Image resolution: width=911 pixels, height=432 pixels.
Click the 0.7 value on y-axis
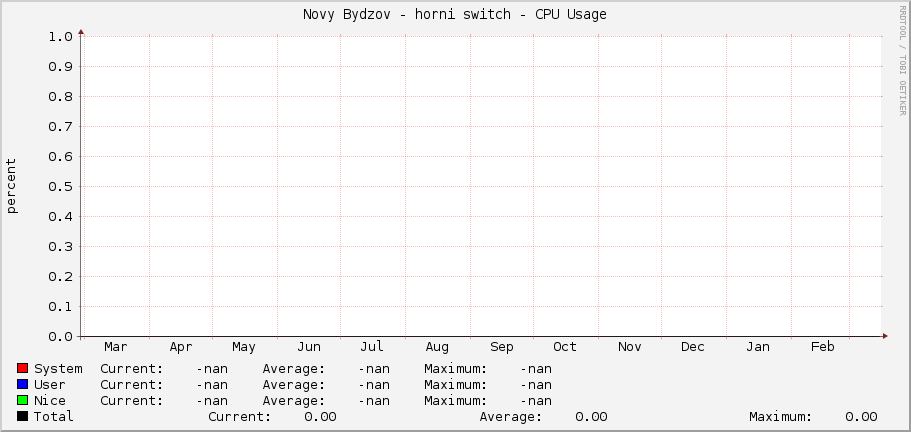60,127
